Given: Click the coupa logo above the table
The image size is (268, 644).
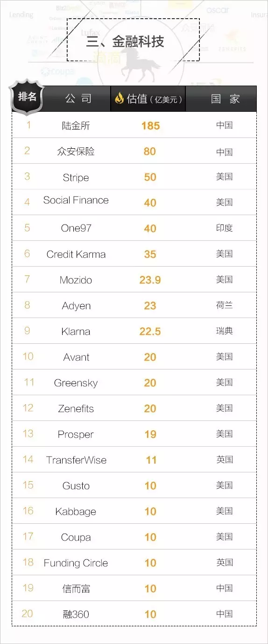Looking at the screenshot, I should pos(58,72).
